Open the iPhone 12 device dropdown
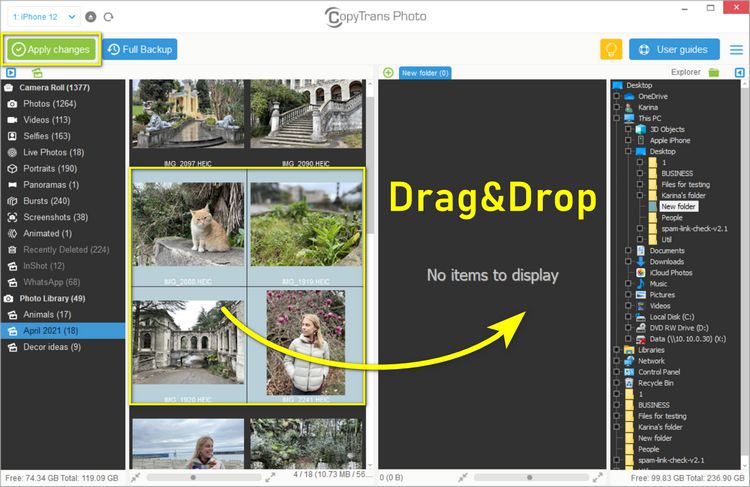 43,17
